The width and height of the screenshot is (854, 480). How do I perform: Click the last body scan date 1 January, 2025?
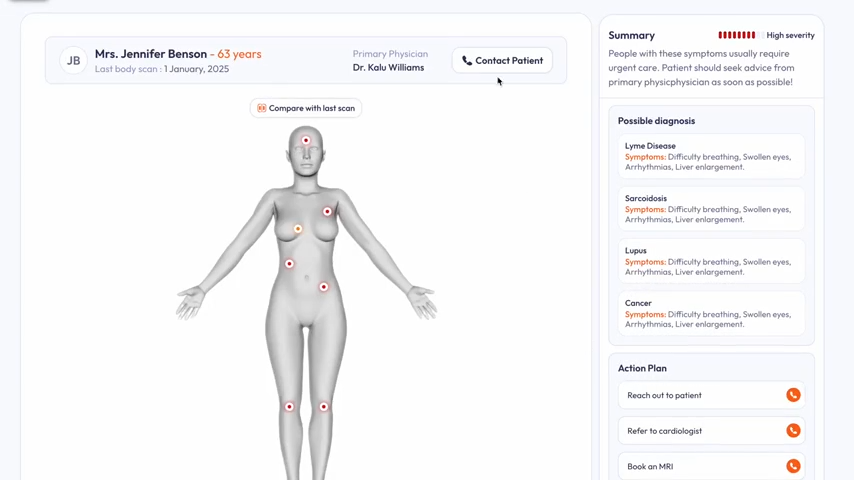(197, 69)
